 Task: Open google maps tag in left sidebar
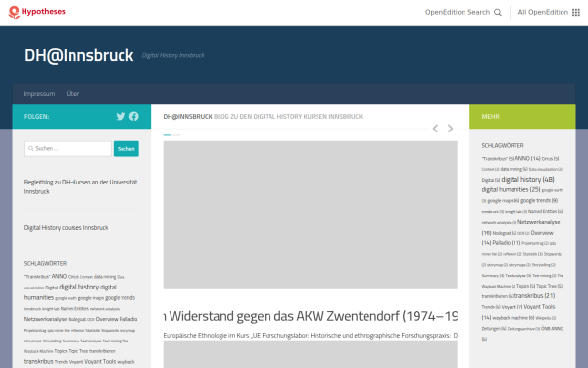tap(91, 298)
